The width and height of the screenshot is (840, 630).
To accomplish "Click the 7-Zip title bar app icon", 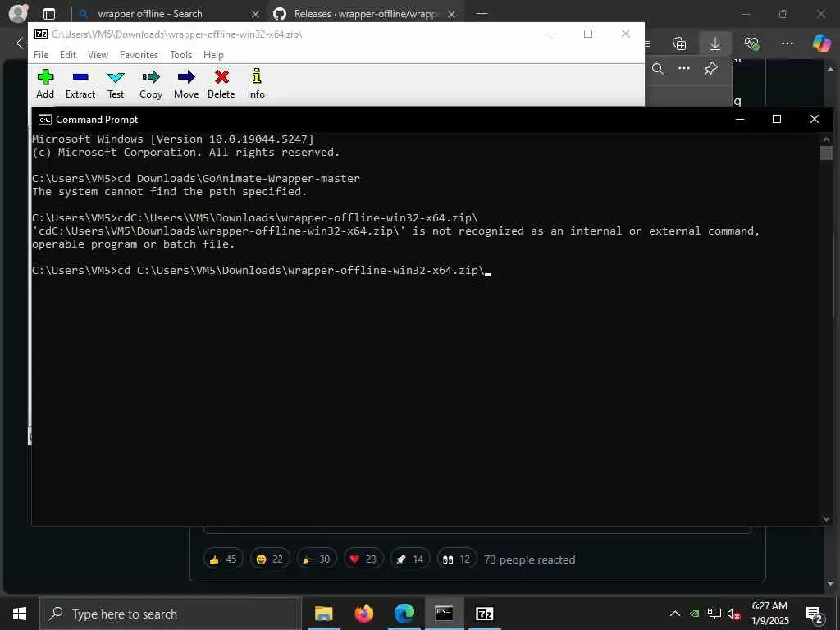I will click(x=41, y=34).
